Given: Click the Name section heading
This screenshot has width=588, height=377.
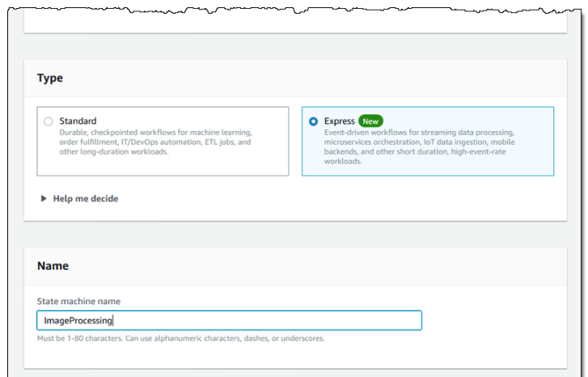Looking at the screenshot, I should 53,266.
